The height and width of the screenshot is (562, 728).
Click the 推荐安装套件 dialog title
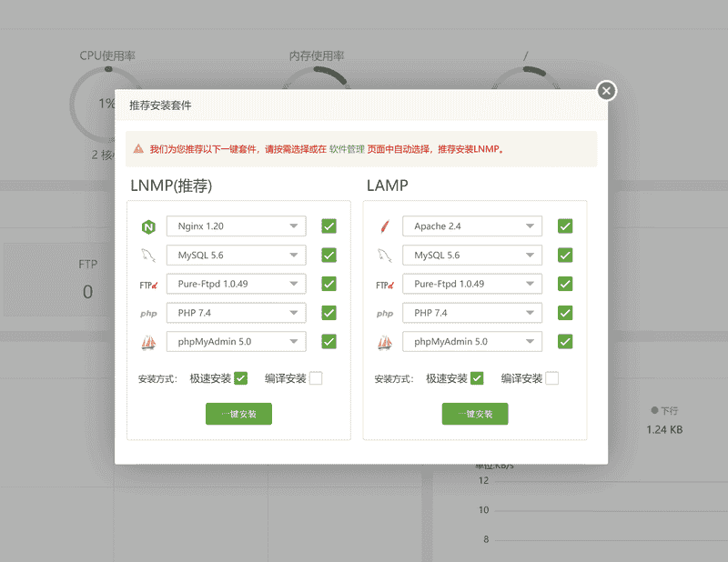[160, 105]
